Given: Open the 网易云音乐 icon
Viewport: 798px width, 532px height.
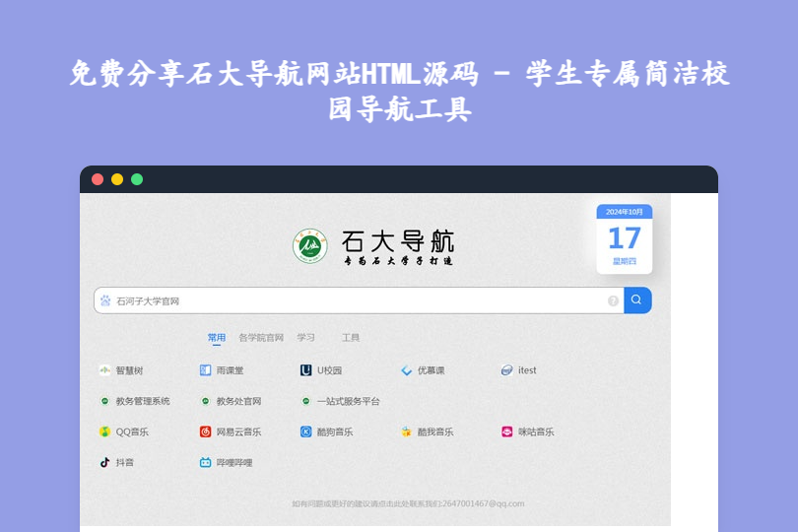Looking at the screenshot, I should [x=205, y=432].
